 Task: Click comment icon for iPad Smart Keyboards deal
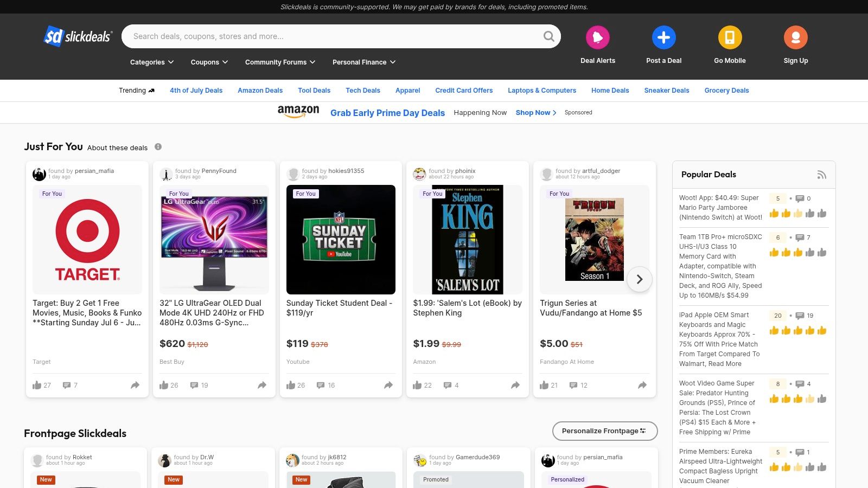pos(800,316)
